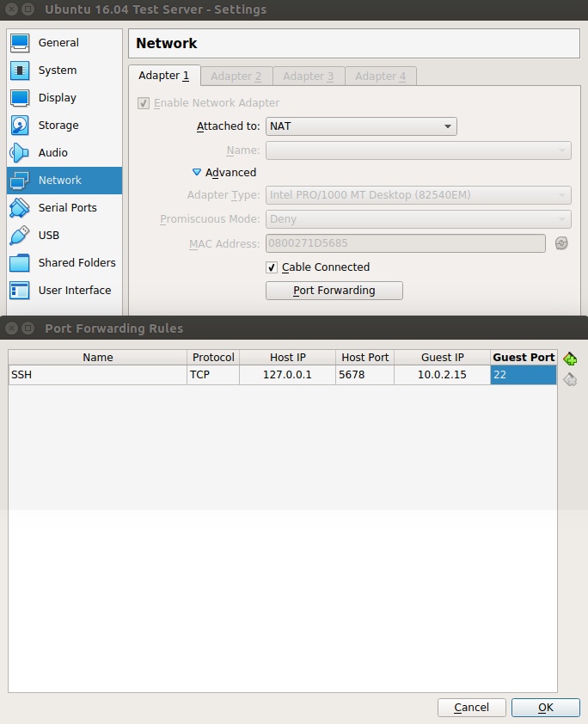Switch to the Adapter 2 tab

pyautogui.click(x=236, y=77)
